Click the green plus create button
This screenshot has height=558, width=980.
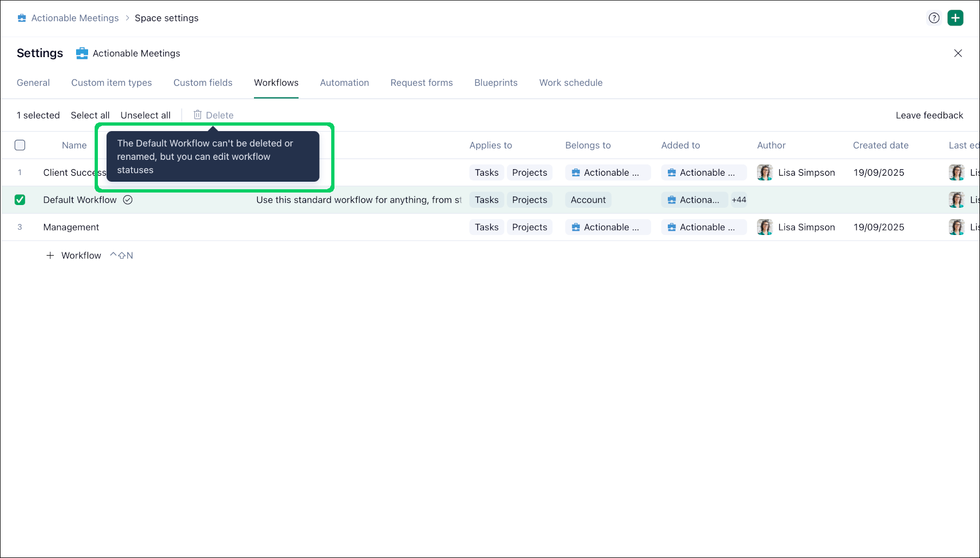pos(955,18)
